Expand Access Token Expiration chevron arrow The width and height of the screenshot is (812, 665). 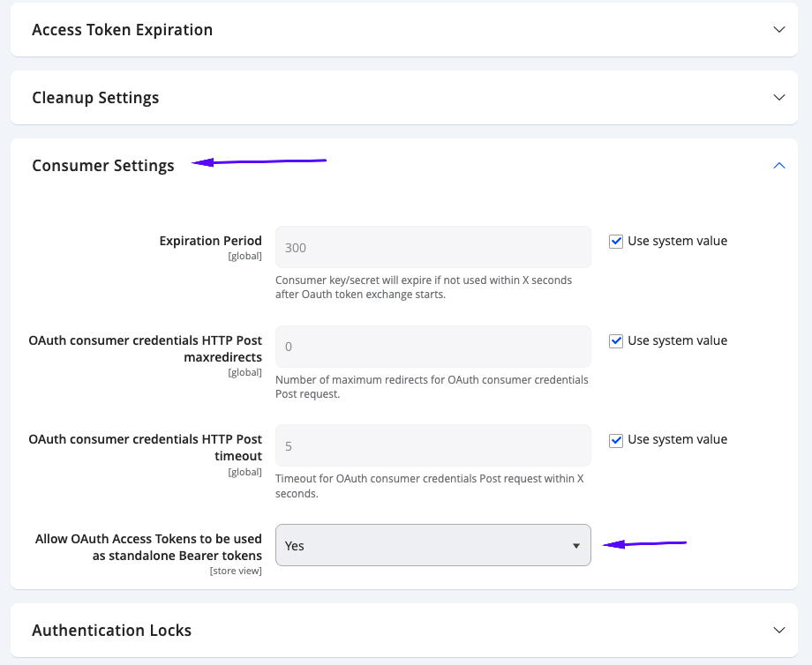coord(778,29)
